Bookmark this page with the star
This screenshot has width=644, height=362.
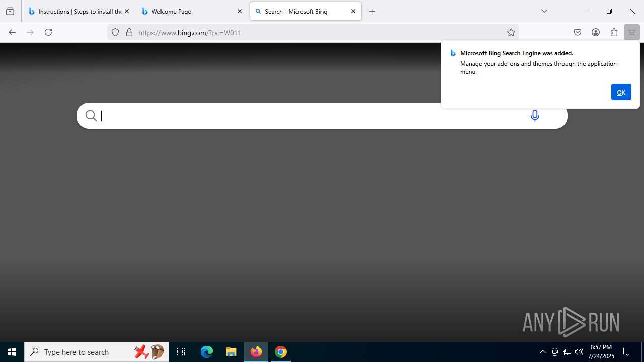tap(511, 32)
